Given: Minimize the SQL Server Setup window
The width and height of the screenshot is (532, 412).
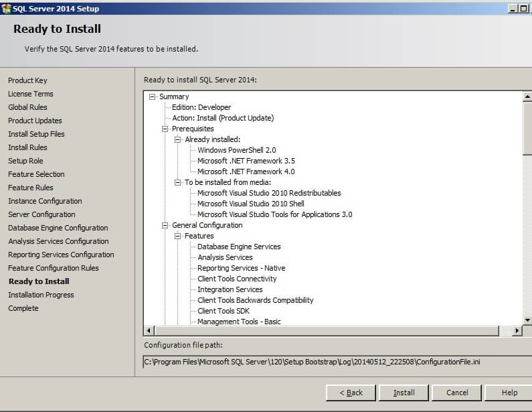Looking at the screenshot, I should coord(513,9).
